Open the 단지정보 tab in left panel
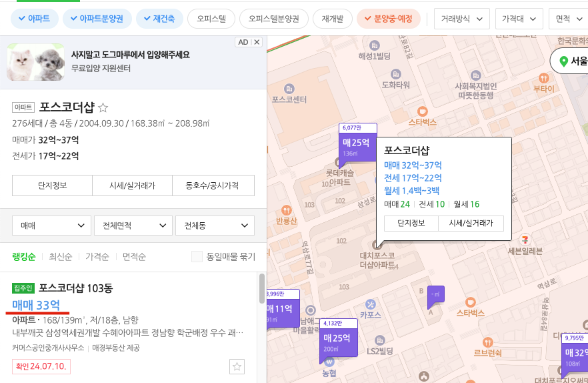This screenshot has width=588, height=383. [52, 185]
